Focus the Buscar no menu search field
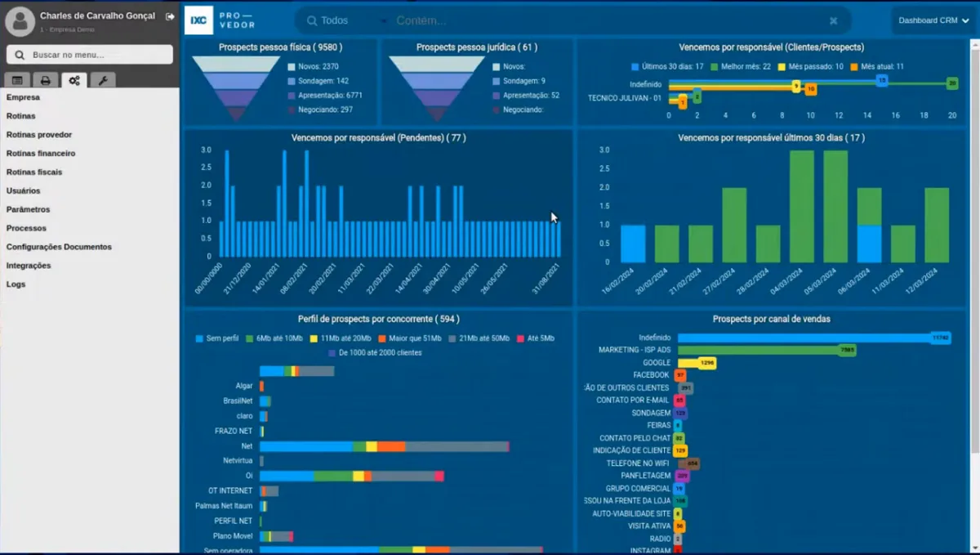Screen dimensions: 980x555 tap(90, 55)
